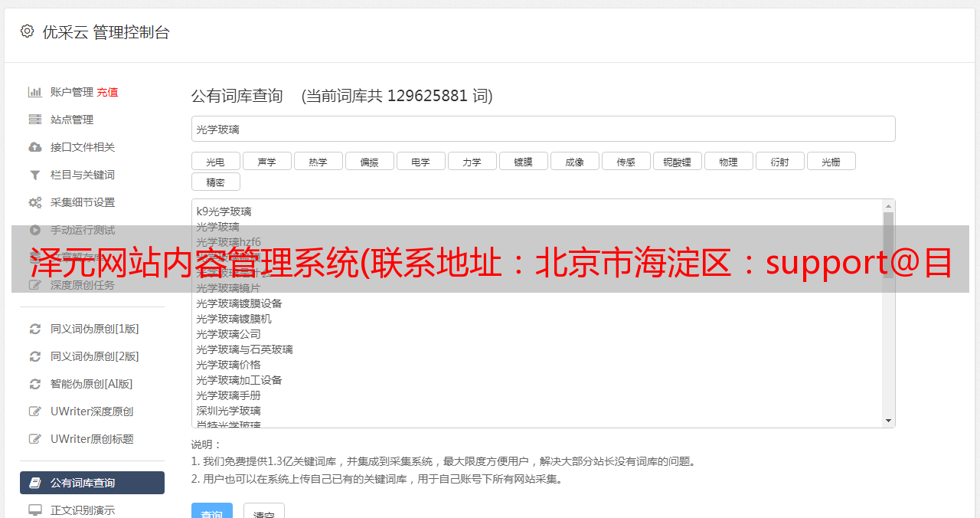Focus the keyword search input field
The width and height of the screenshot is (980, 518).
coord(544,129)
